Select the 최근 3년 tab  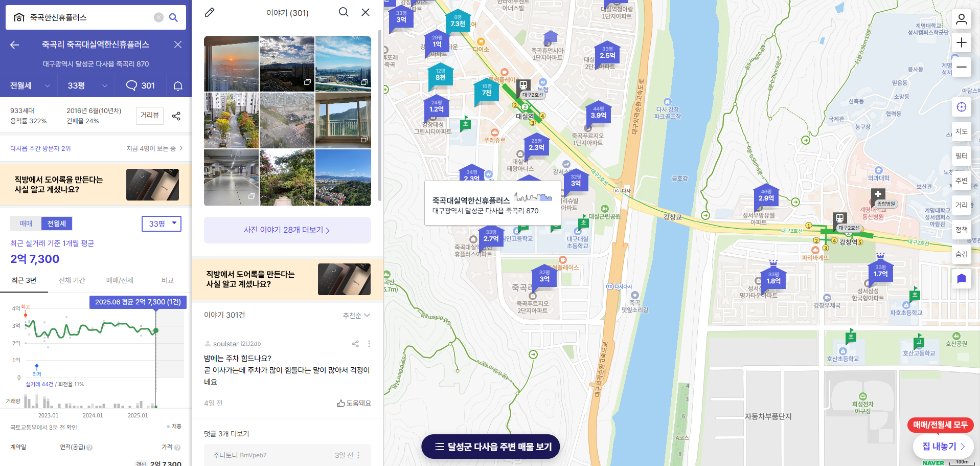(24, 280)
